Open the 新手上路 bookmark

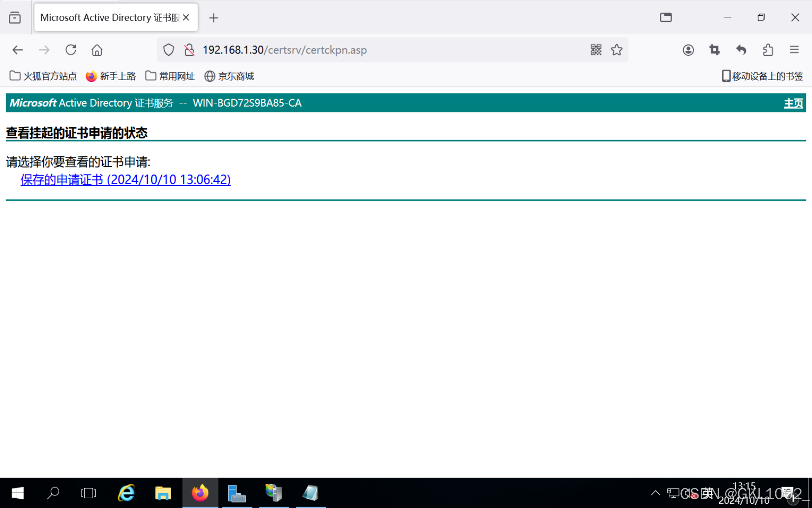tap(111, 76)
